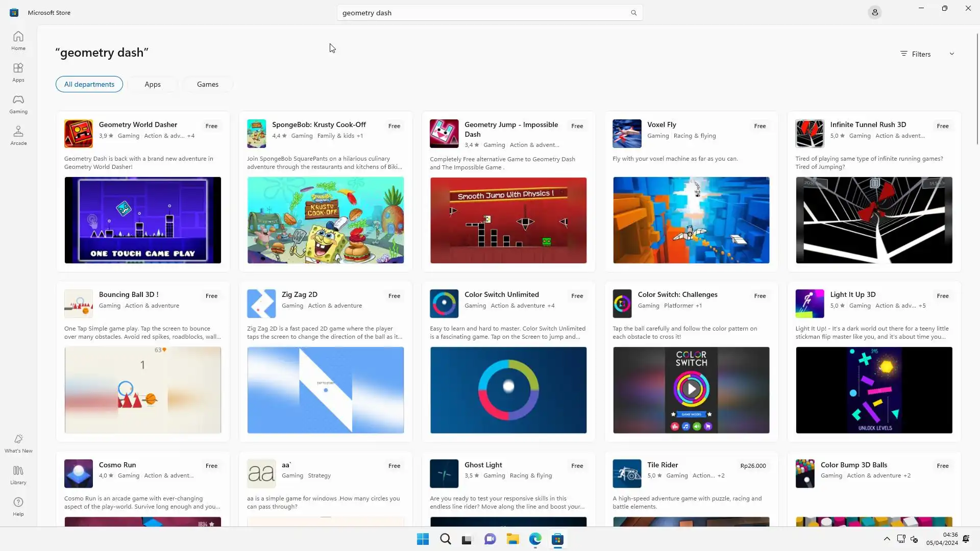The width and height of the screenshot is (980, 551).
Task: Click Free button on Geometry World Dasher
Action: (211, 126)
